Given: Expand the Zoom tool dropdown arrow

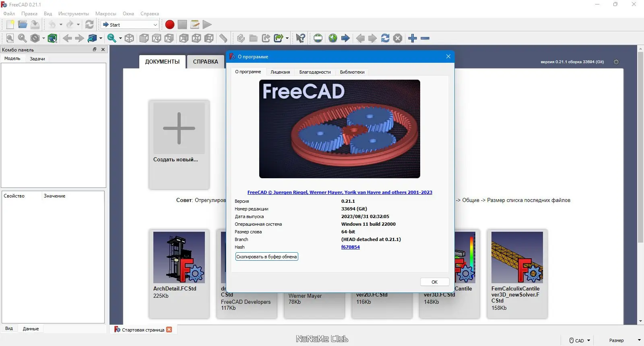Looking at the screenshot, I should coord(120,38).
